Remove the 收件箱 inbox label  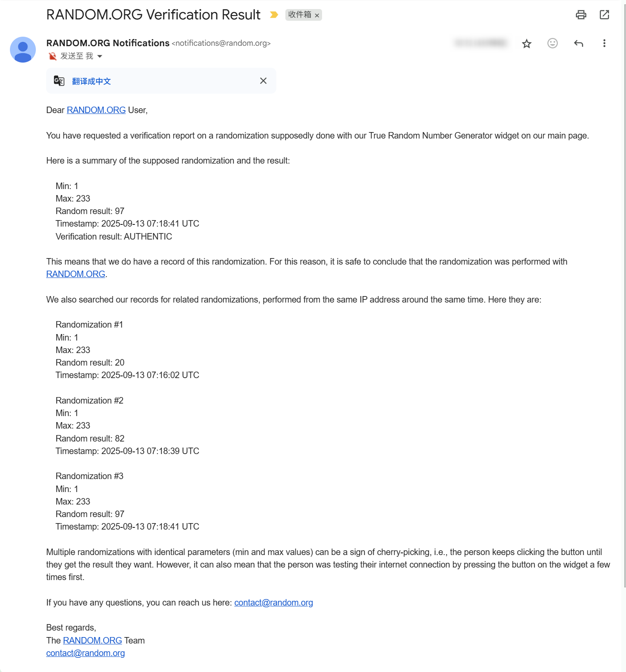pos(317,16)
